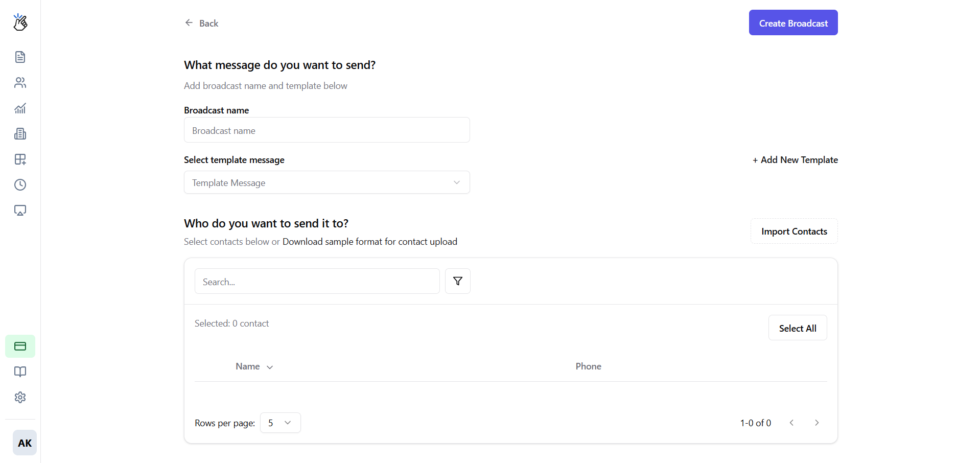This screenshot has height=463, width=980.
Task: Open the settings gear icon in sidebar
Action: coord(20,398)
